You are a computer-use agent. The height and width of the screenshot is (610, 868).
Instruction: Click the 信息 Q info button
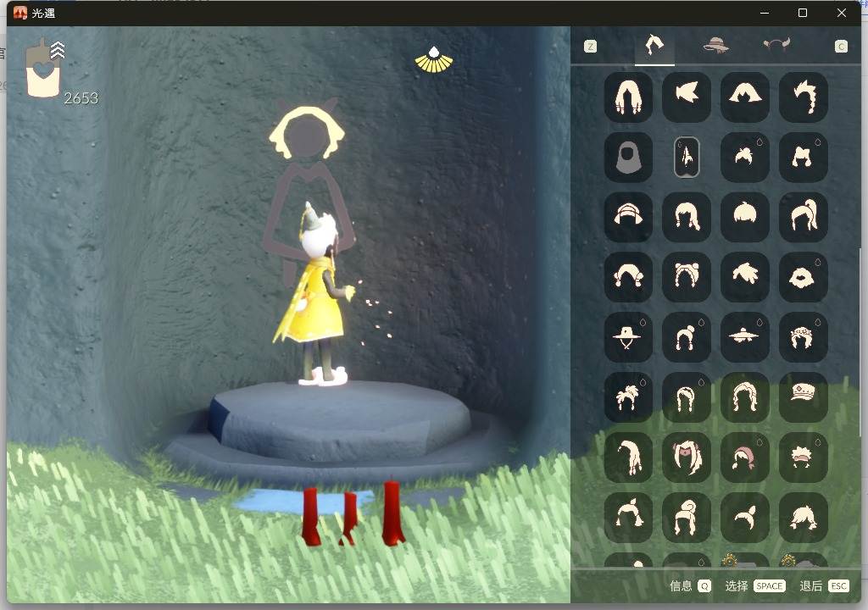pos(690,585)
